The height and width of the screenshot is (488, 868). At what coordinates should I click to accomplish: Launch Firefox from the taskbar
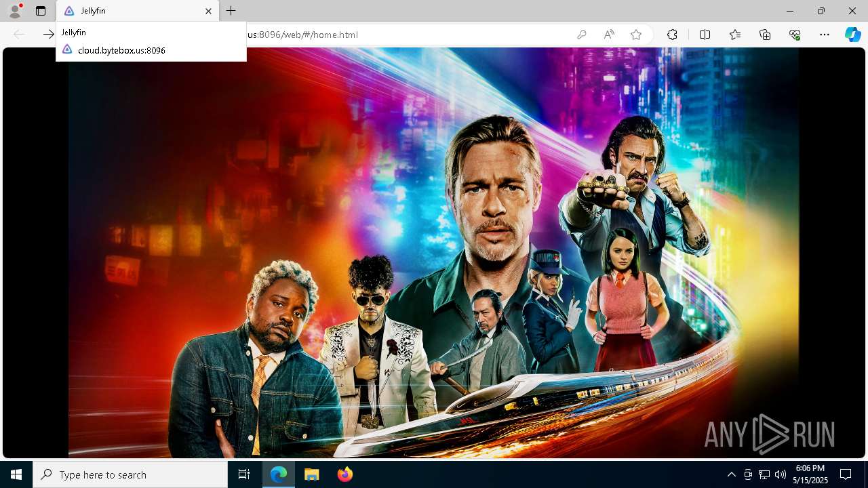pyautogui.click(x=345, y=474)
